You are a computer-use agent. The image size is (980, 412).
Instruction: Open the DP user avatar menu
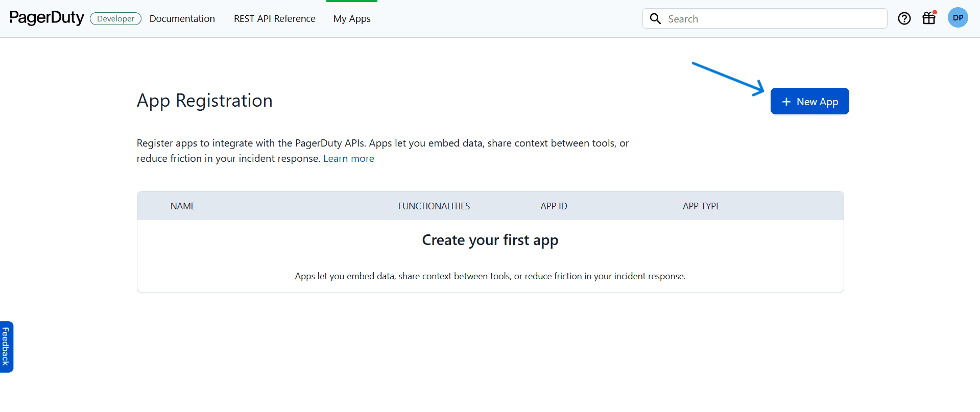click(x=958, y=18)
